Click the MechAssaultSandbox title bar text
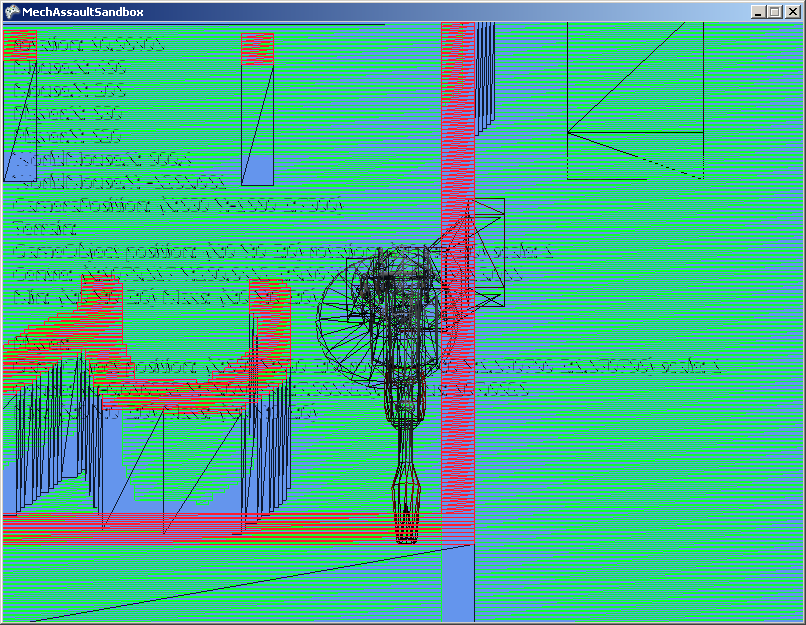Viewport: 806px width, 625px height. (80, 11)
